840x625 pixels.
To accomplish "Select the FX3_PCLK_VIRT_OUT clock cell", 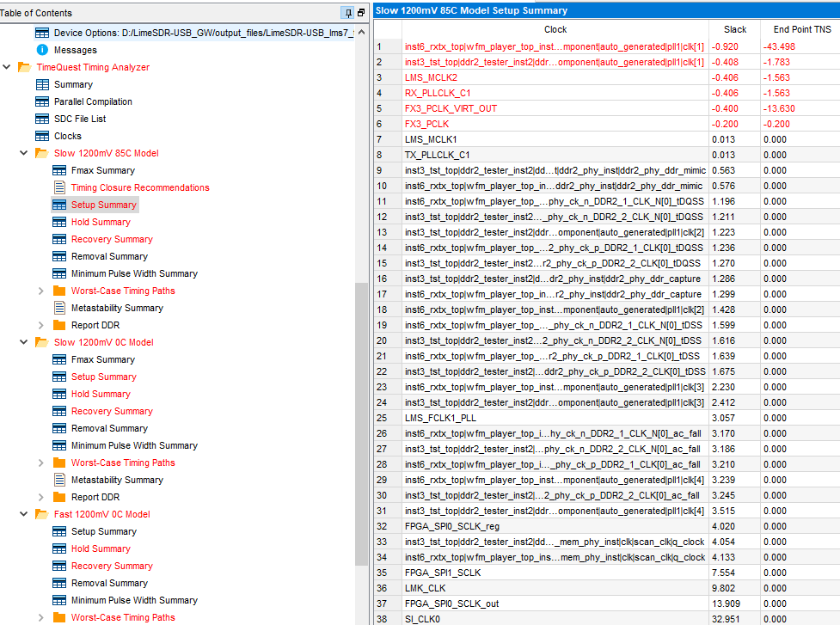I will [555, 108].
